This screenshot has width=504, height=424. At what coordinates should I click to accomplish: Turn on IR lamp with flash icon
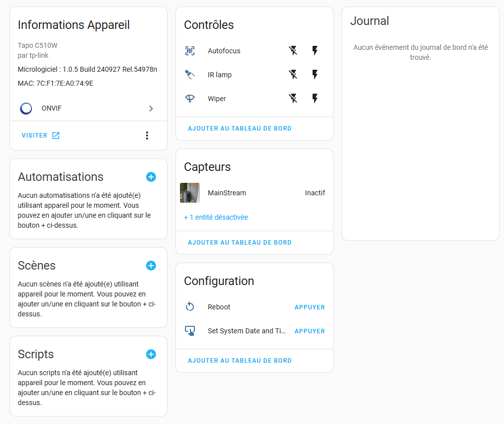tap(315, 75)
